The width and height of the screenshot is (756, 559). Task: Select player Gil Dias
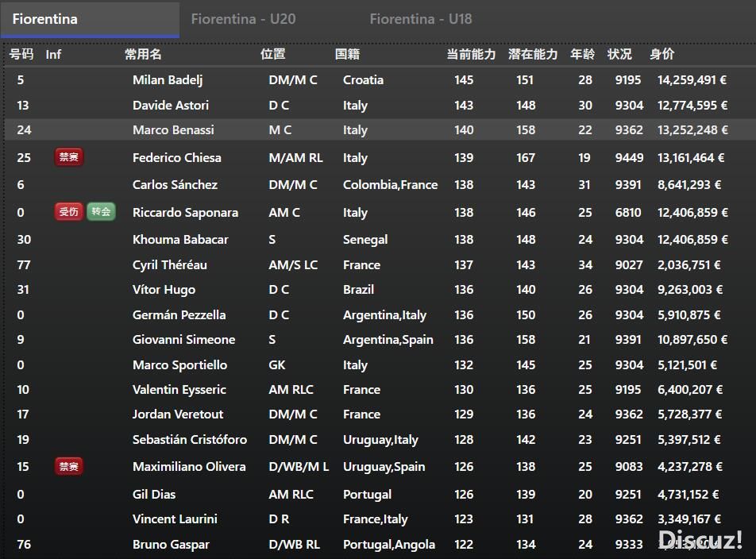(x=154, y=495)
